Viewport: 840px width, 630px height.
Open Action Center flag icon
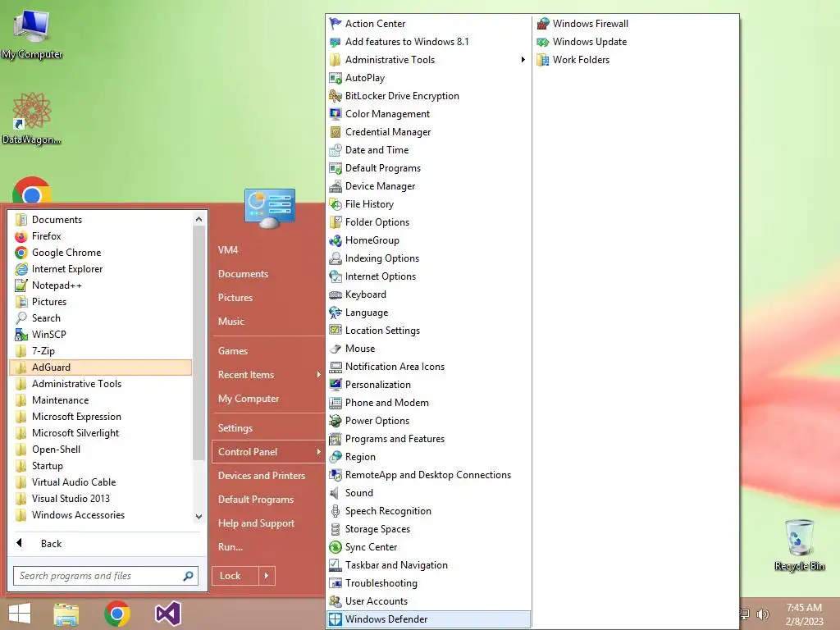336,24
